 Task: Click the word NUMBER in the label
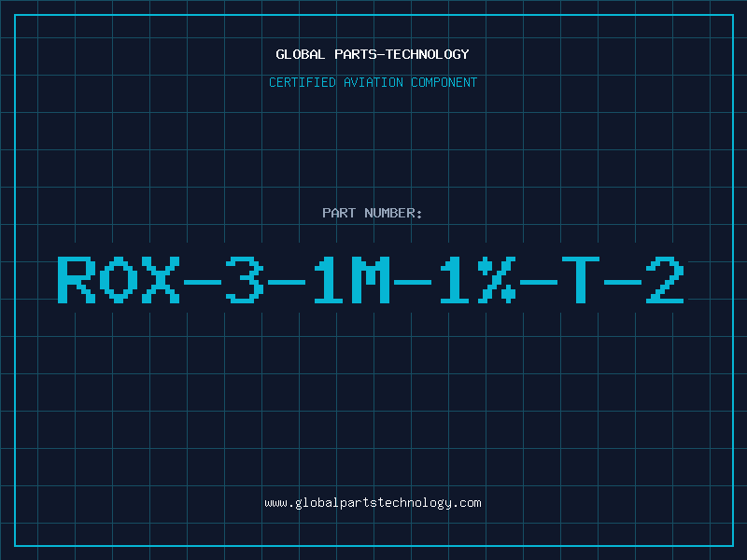[x=390, y=213]
